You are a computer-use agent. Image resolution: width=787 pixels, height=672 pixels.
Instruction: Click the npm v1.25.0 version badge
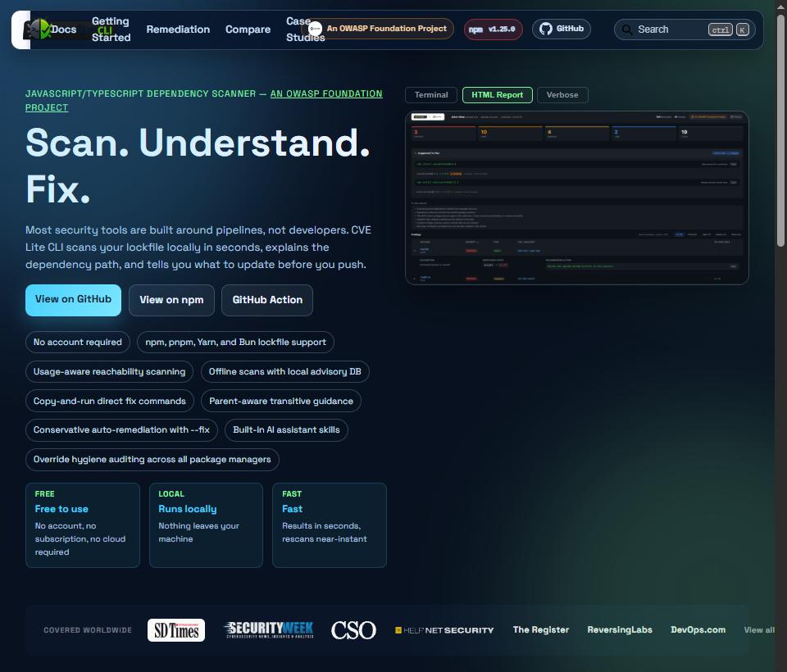493,30
